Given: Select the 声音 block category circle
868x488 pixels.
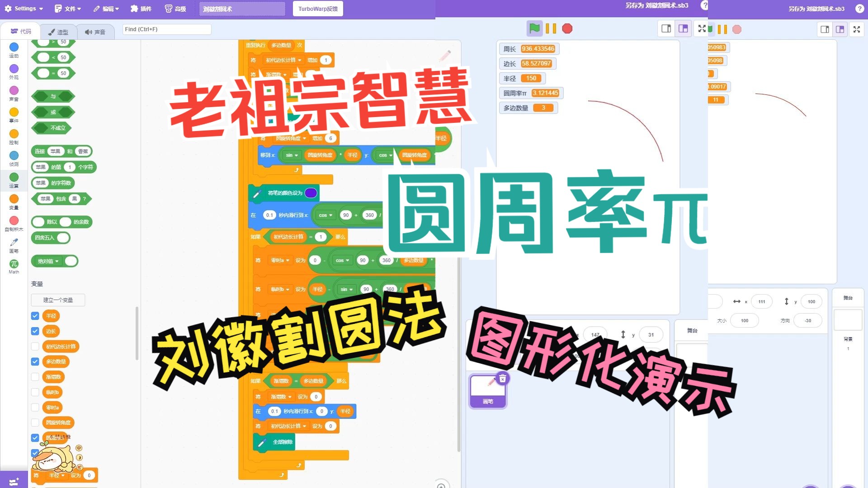Looking at the screenshot, I should [x=14, y=90].
